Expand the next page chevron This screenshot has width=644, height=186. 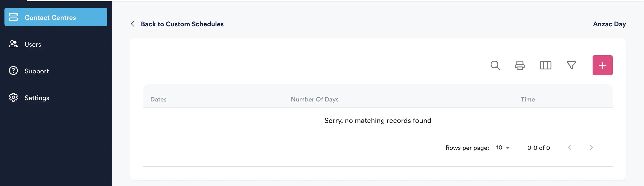point(591,147)
